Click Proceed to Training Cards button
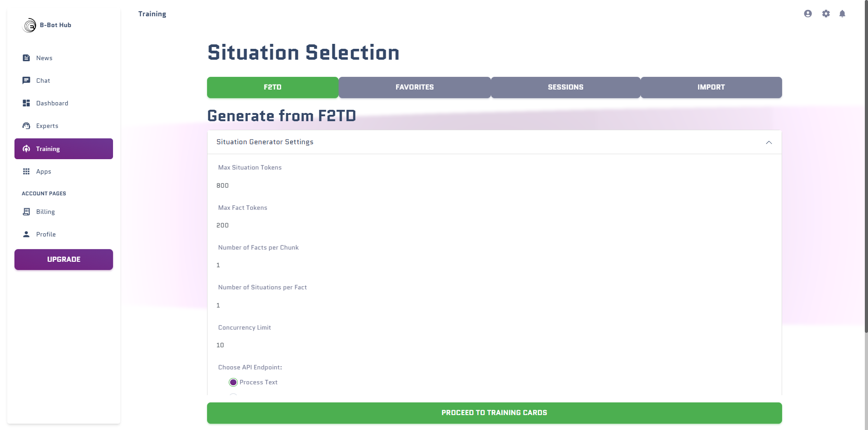 point(494,413)
